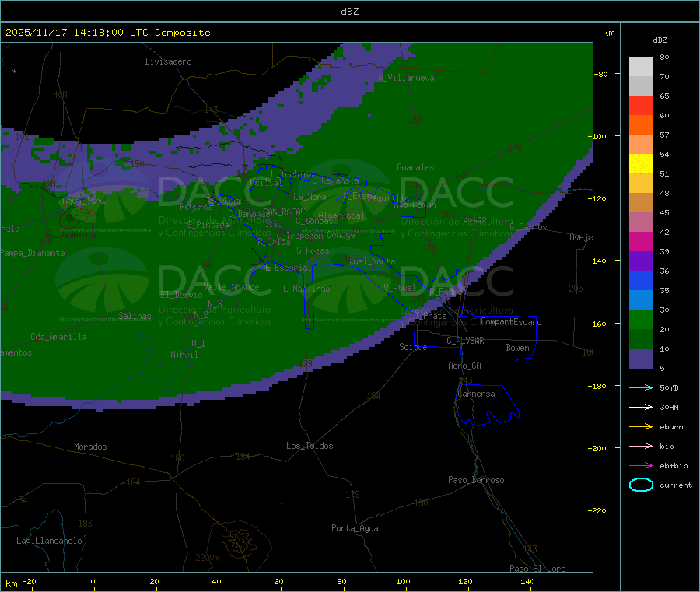700x592 pixels.
Task: Select the bright green 20-30 dBZ swatch
Action: click(641, 320)
